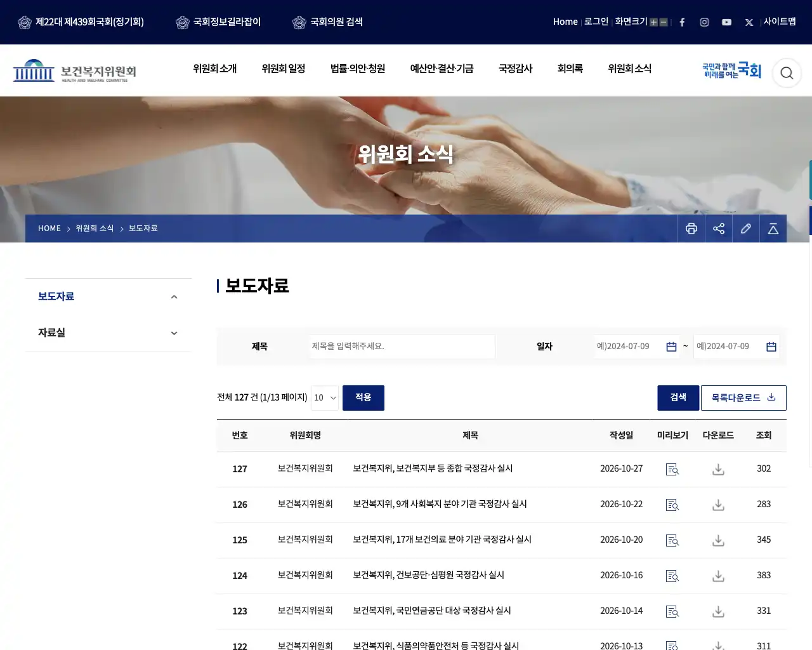812x650 pixels.
Task: Open article 보건복지위, 9개 사회복지 분야 기관 국정감사 실시
Action: point(440,504)
